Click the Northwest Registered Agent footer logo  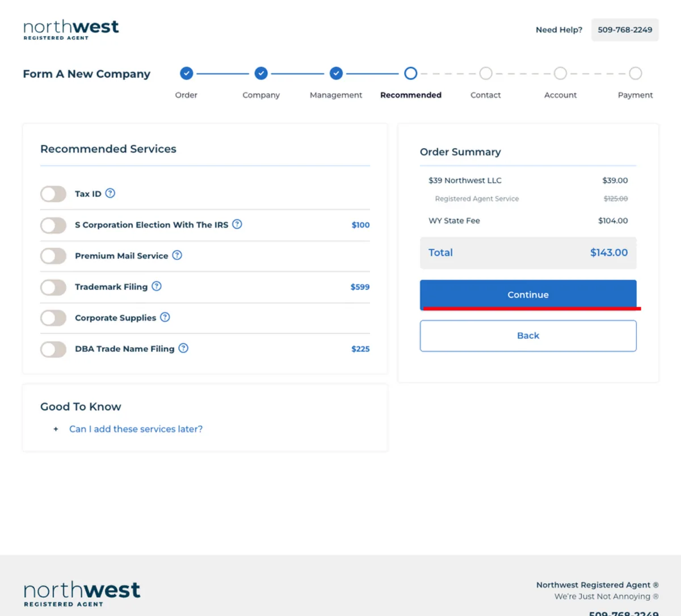coord(82,594)
